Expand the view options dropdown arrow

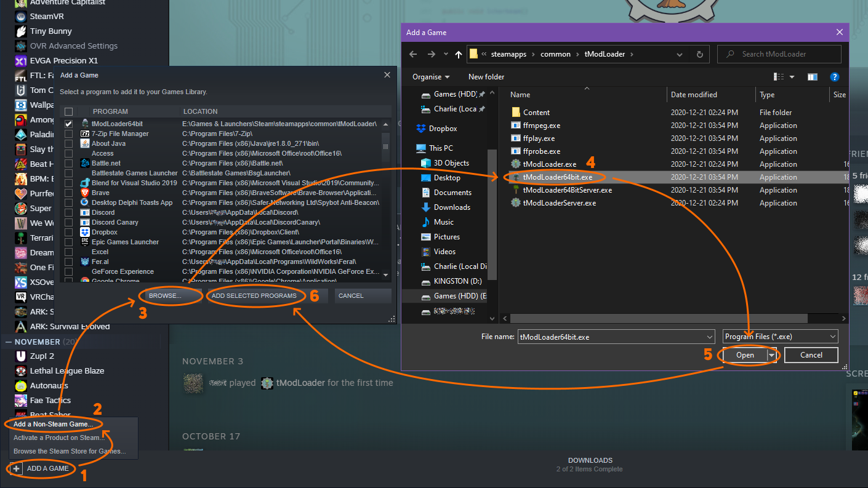coord(792,77)
